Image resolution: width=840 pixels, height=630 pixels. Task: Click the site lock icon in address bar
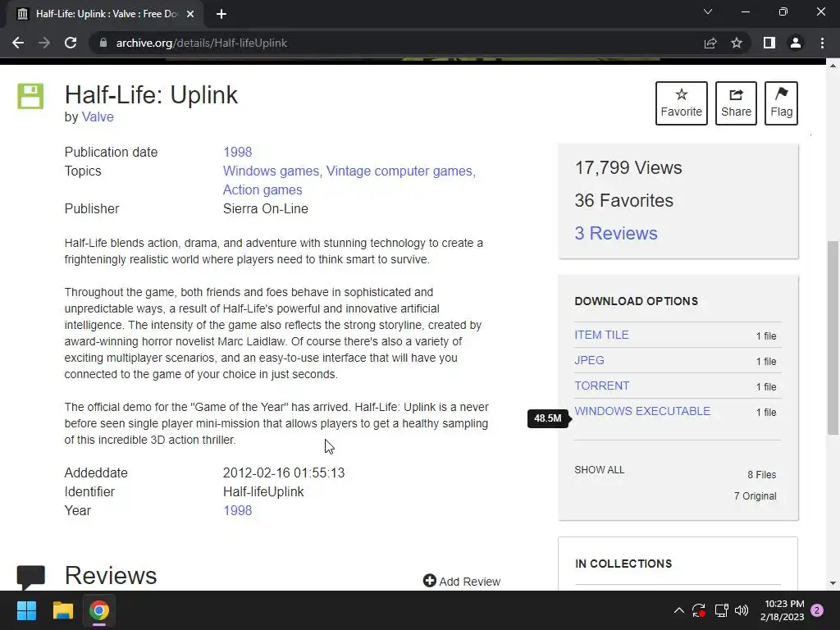(103, 43)
